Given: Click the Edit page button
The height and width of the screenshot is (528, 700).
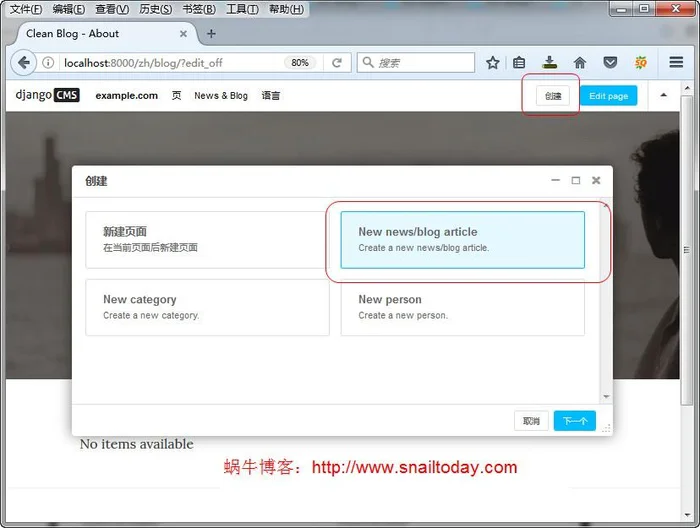Looking at the screenshot, I should [x=608, y=96].
